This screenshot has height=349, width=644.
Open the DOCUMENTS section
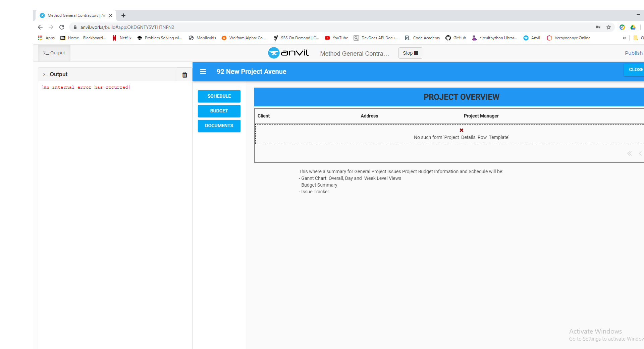[219, 126]
